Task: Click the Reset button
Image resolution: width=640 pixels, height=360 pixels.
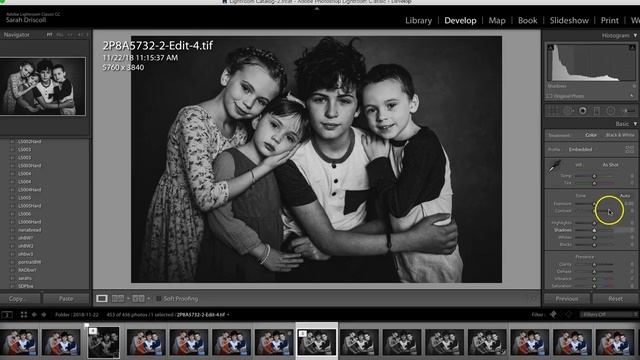Action: click(615, 299)
